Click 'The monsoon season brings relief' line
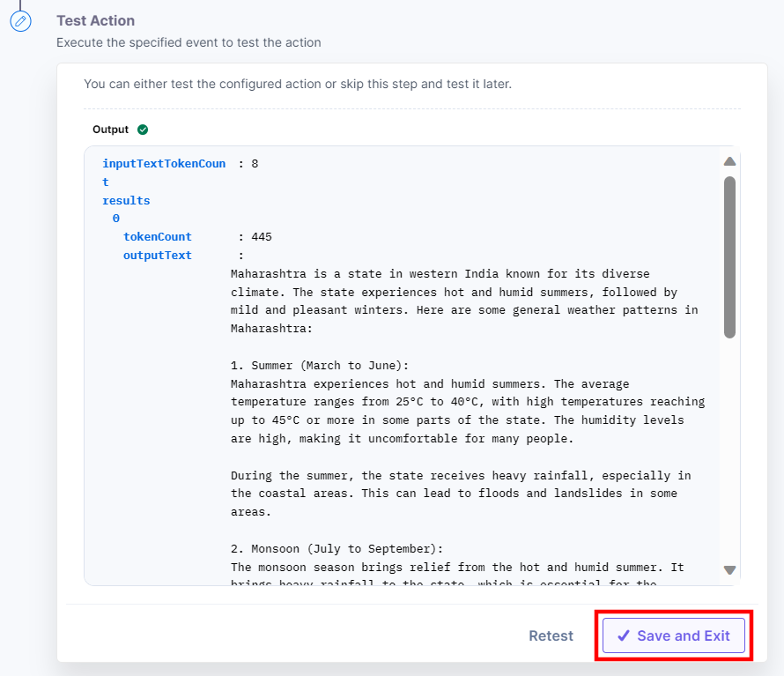This screenshot has height=676, width=784. [x=458, y=567]
